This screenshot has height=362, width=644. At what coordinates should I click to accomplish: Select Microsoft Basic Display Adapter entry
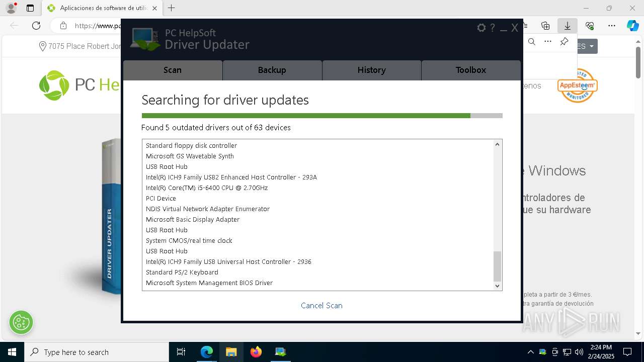pyautogui.click(x=193, y=219)
